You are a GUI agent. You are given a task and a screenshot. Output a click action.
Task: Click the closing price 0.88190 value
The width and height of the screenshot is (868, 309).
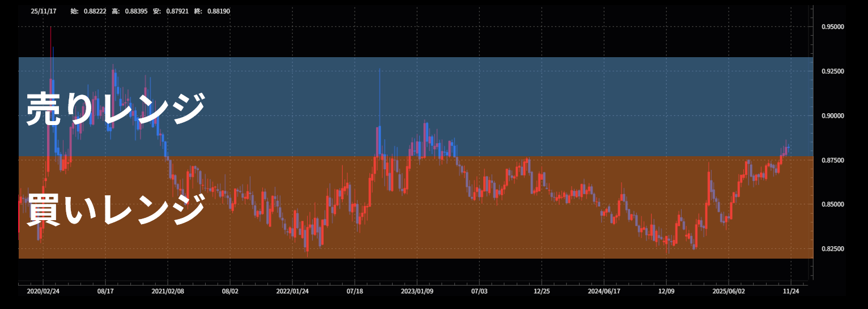point(218,11)
